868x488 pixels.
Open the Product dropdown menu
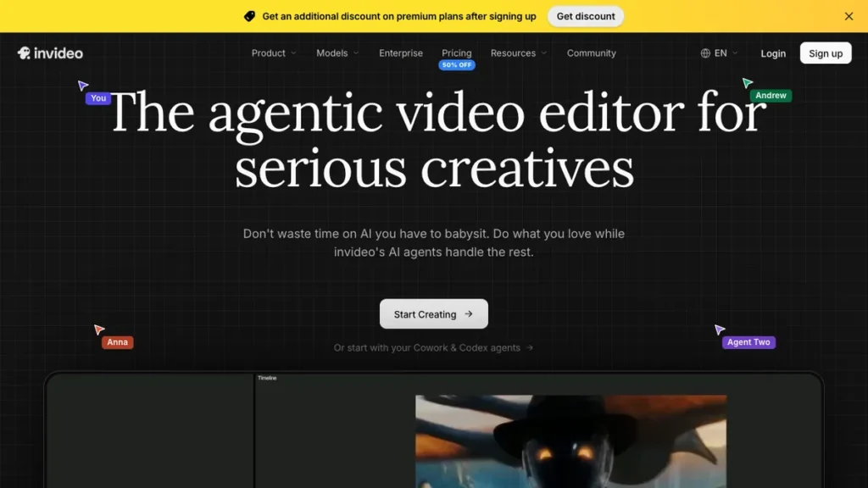point(274,53)
